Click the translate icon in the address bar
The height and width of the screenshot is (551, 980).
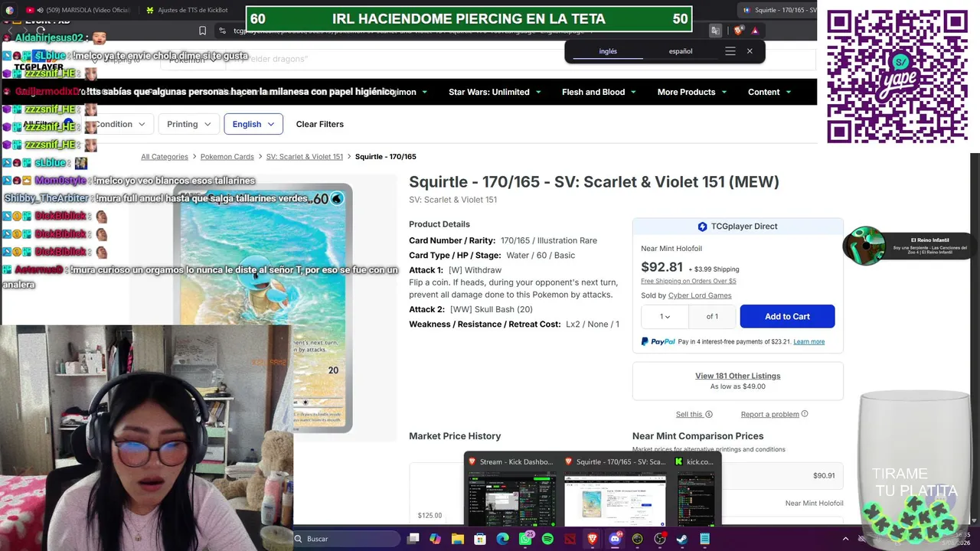(715, 31)
